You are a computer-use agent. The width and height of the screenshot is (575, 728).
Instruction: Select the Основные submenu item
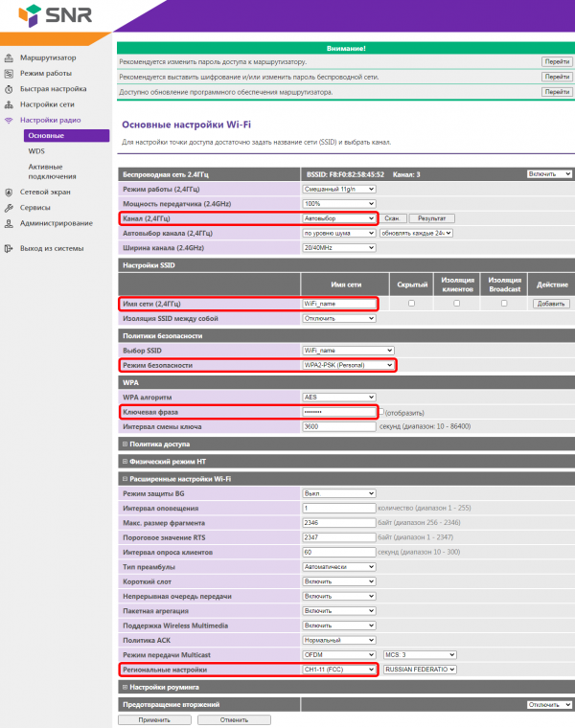[x=66, y=136]
